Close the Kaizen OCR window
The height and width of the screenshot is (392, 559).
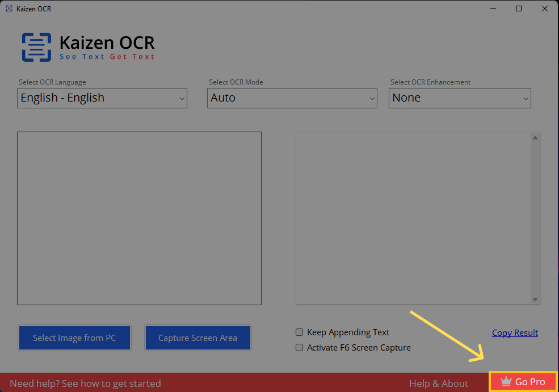pos(544,9)
